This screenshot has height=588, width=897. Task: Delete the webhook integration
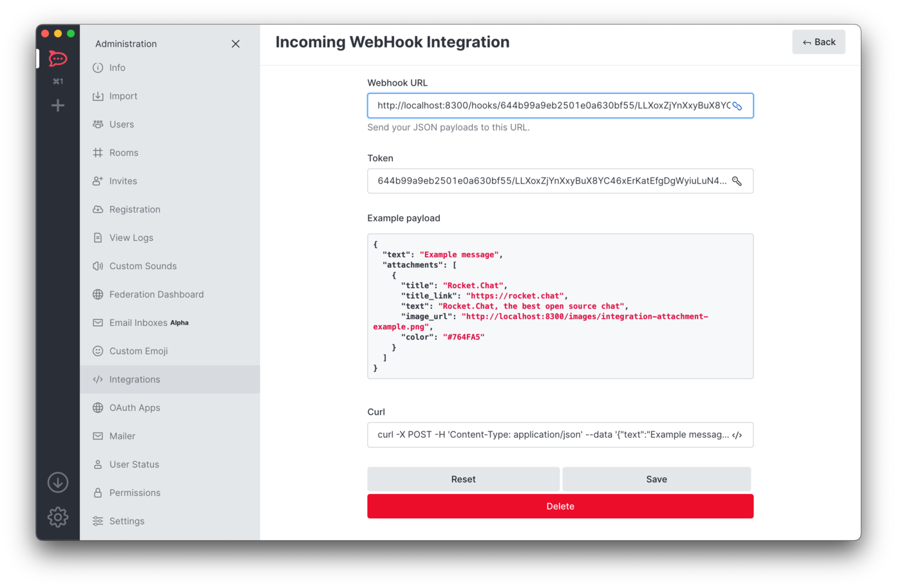560,506
